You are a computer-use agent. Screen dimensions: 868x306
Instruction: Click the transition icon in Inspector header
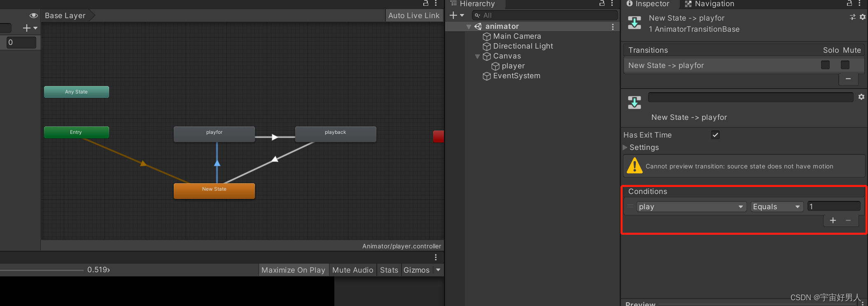[635, 23]
